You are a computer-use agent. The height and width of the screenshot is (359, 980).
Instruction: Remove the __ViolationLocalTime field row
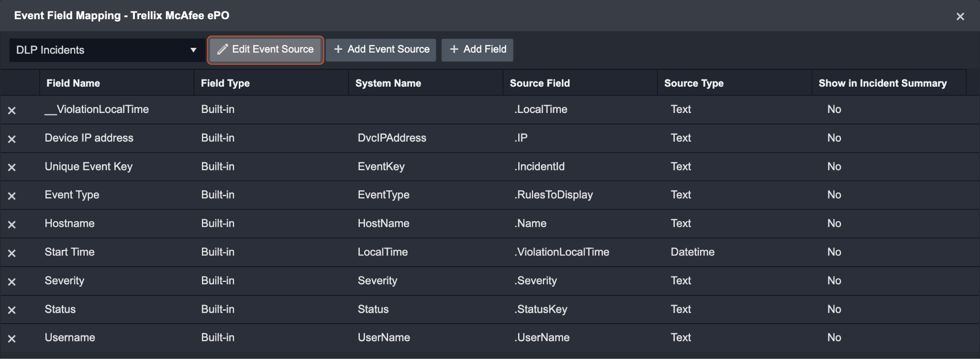[x=12, y=111]
